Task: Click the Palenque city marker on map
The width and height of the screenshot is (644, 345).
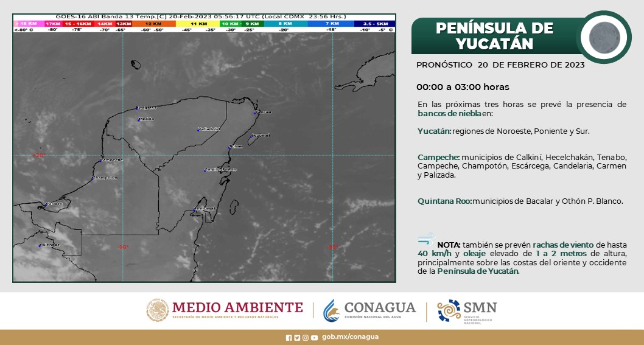Action: [x=40, y=246]
